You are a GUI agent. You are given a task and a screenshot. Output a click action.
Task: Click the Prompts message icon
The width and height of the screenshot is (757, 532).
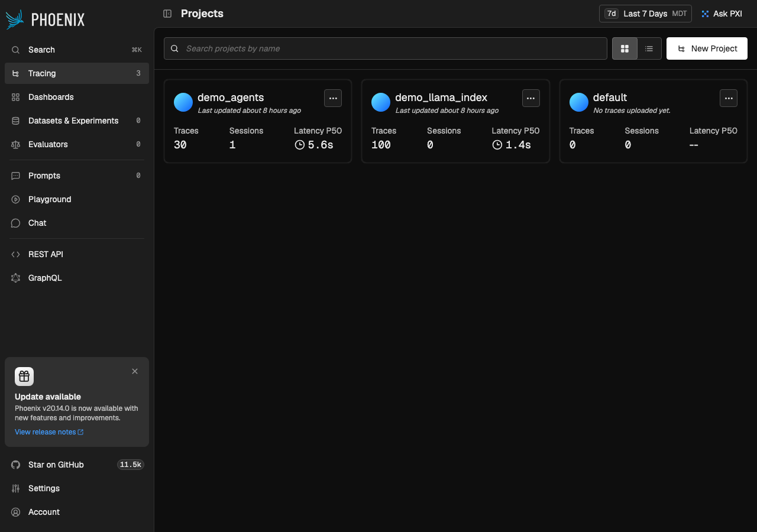pyautogui.click(x=16, y=176)
